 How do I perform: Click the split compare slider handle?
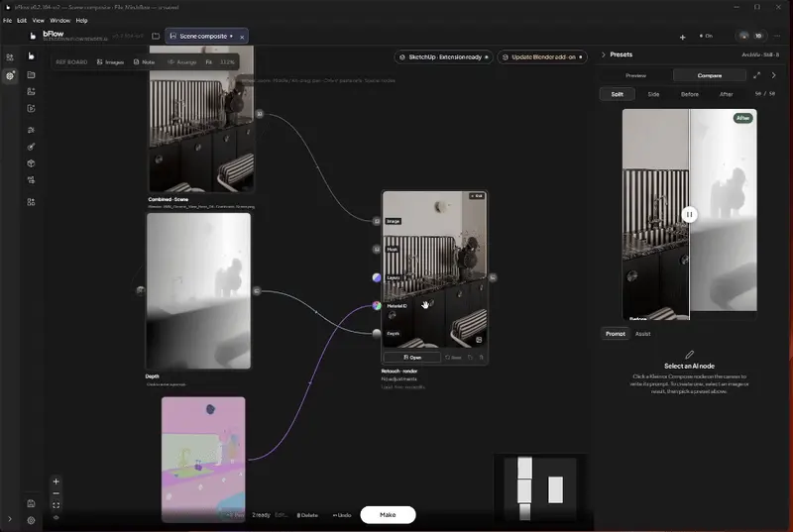689,214
